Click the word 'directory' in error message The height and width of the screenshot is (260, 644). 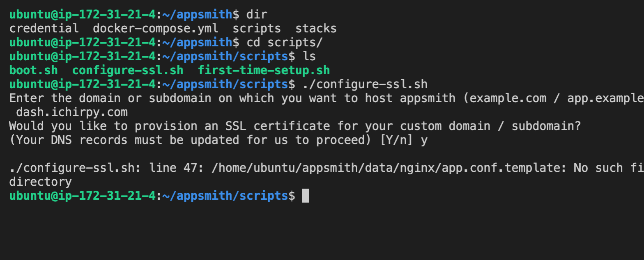(40, 182)
